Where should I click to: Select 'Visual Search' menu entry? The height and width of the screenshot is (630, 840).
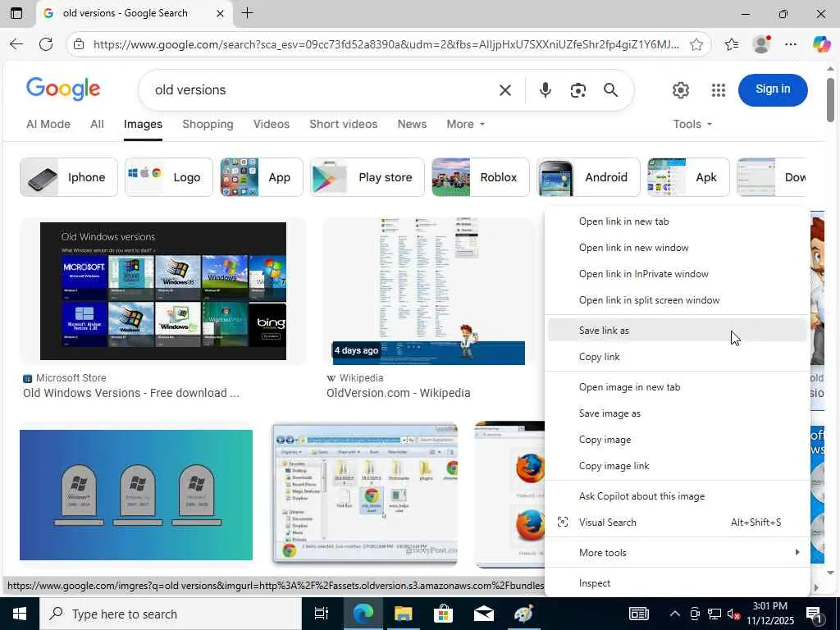[x=677, y=523]
